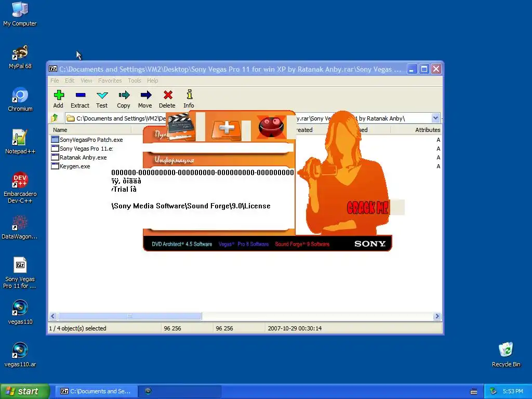Select DataWagon desktop shortcut

(20, 228)
